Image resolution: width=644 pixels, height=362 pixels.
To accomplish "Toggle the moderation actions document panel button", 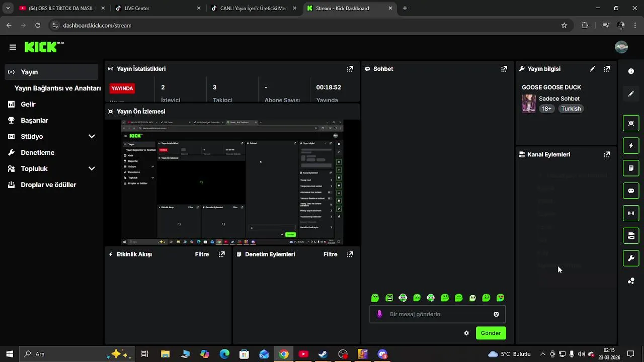I will [631, 168].
